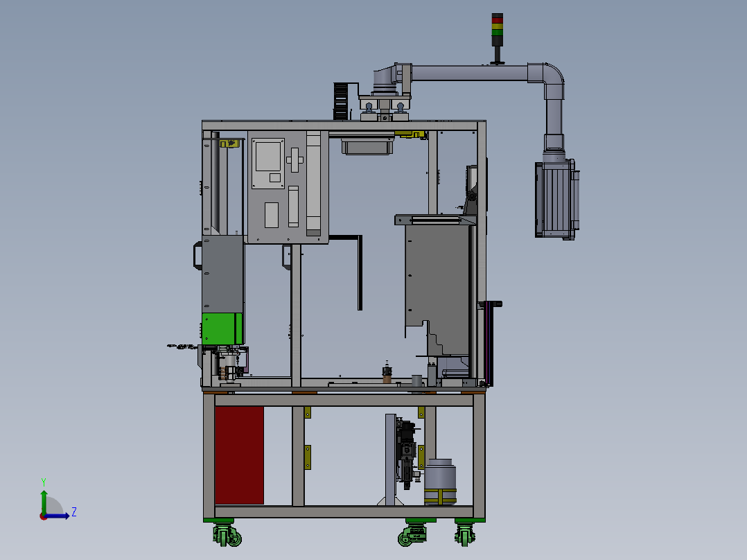Image resolution: width=747 pixels, height=560 pixels.
Task: Click the blue Z axis of the orientation triad
Action: [x=58, y=515]
